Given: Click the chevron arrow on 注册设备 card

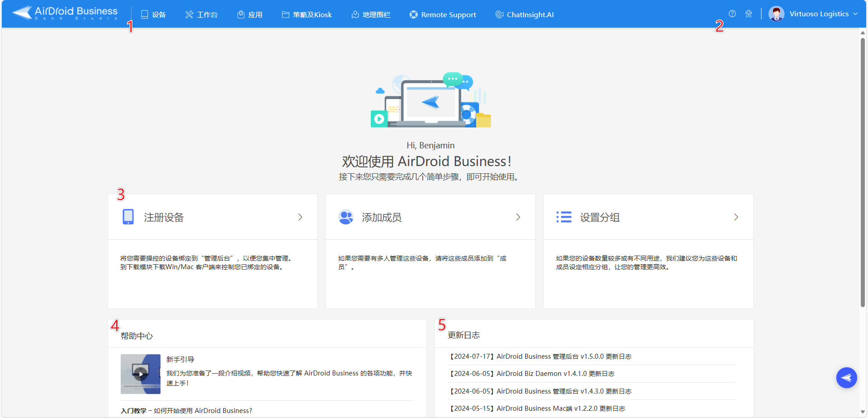Looking at the screenshot, I should click(x=300, y=217).
